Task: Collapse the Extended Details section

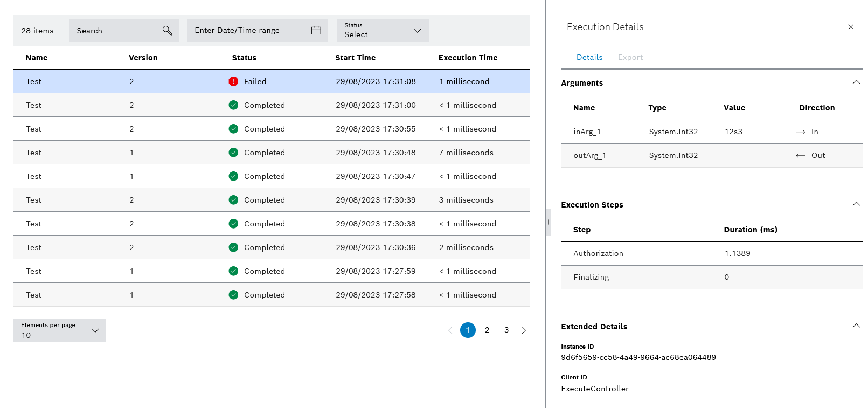Action: 856,326
